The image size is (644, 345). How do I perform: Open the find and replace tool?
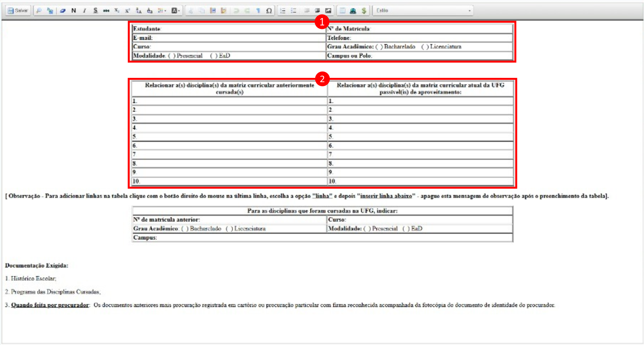tap(50, 11)
